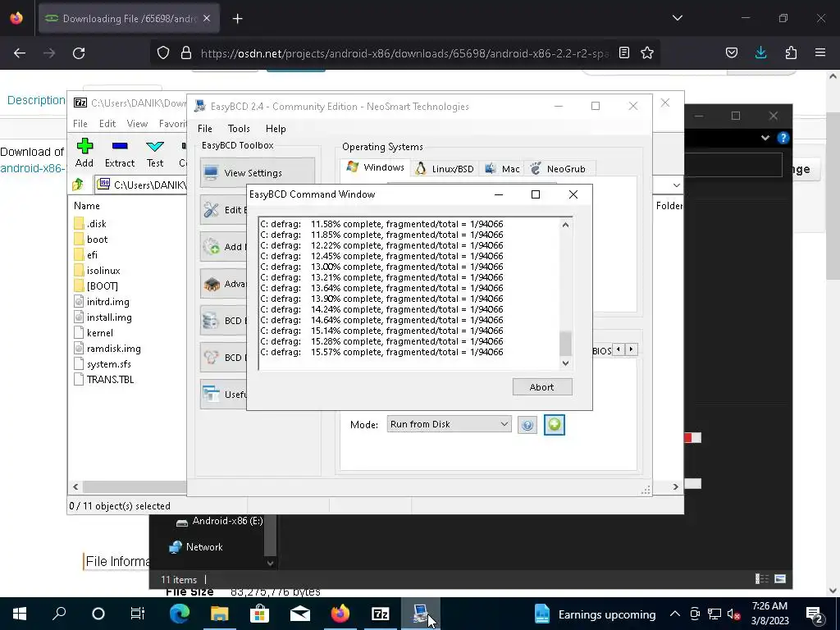The width and height of the screenshot is (840, 630).
Task: Click the tab scroll right arrow near BIOS
Action: click(x=632, y=349)
